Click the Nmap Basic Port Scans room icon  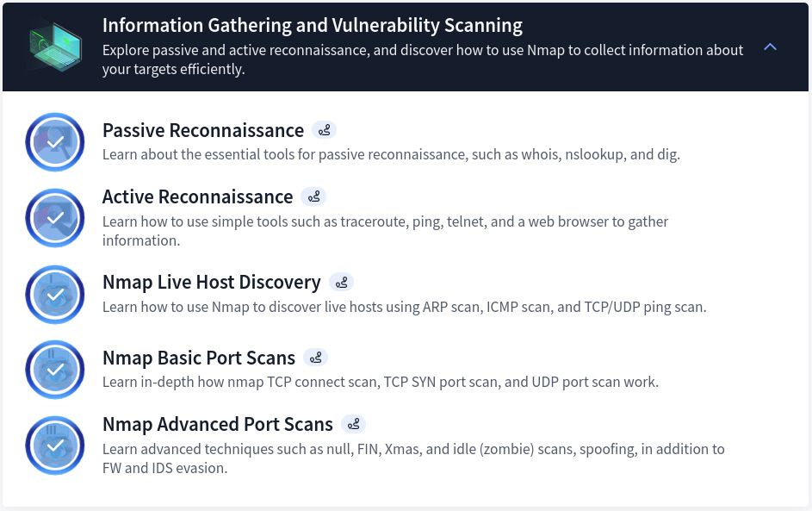click(x=54, y=370)
